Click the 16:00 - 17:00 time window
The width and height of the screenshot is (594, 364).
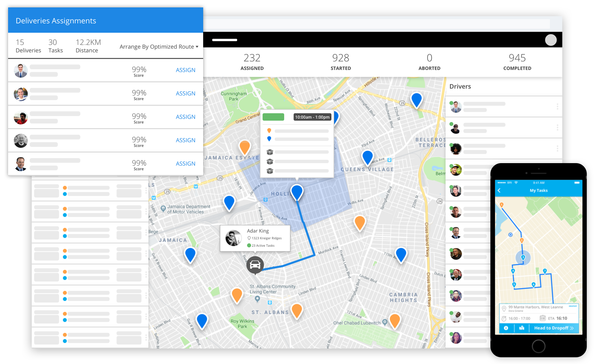(x=519, y=318)
